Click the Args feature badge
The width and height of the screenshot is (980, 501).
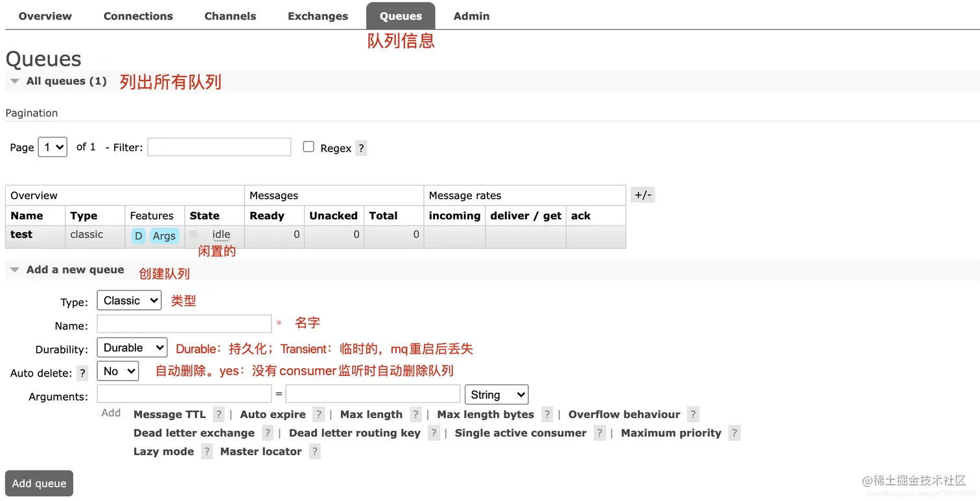164,236
